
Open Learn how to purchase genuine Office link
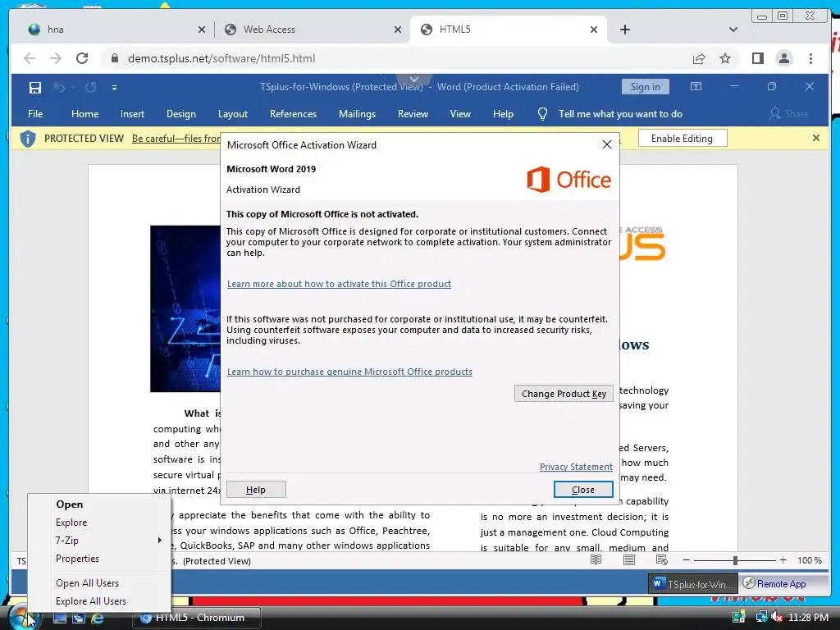pos(349,372)
